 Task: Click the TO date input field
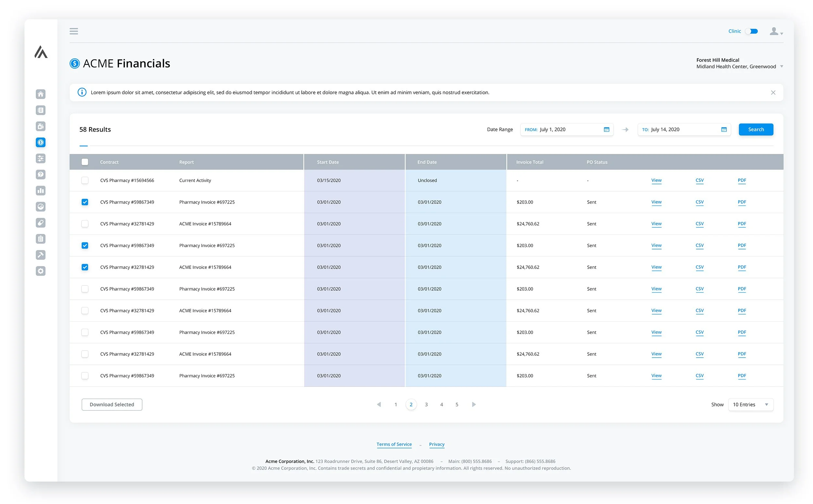680,130
